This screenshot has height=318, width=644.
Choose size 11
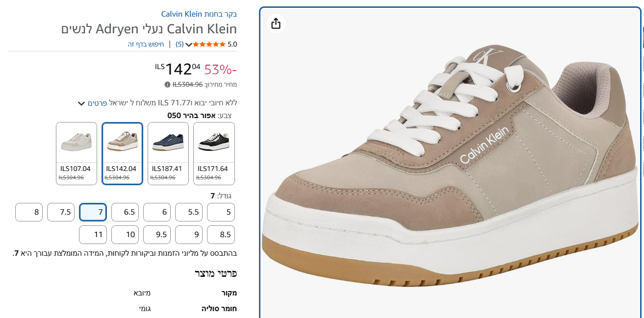click(x=93, y=234)
